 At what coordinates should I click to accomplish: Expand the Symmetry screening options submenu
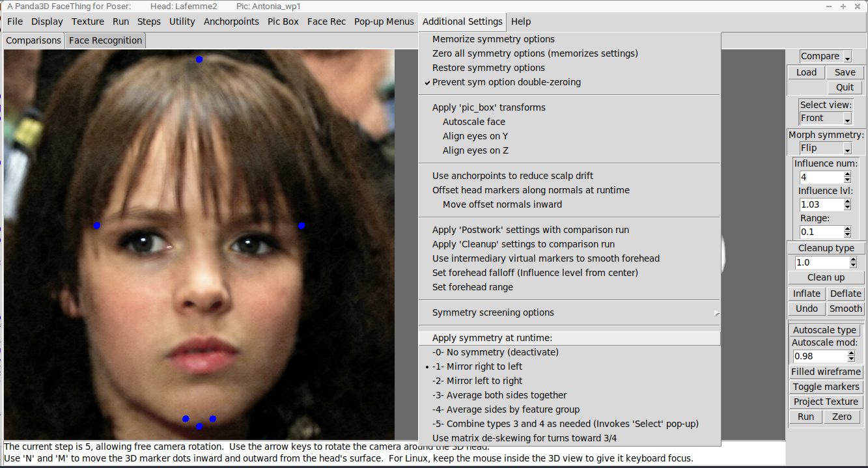569,312
